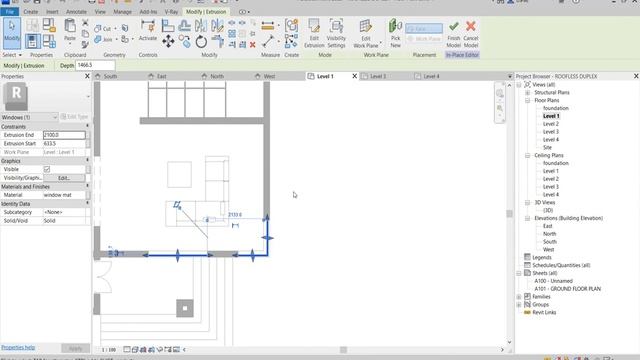This screenshot has width=640, height=360.
Task: Close the Level 1 view tab
Action: pos(354,76)
